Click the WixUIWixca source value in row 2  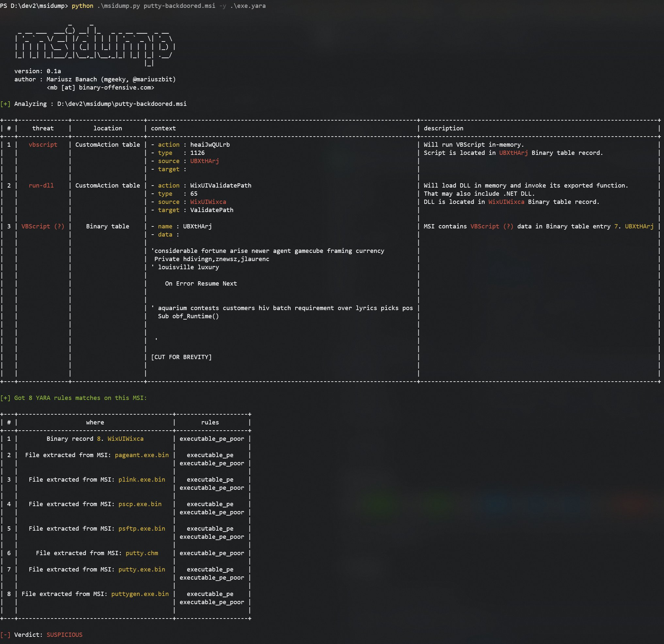pos(208,202)
